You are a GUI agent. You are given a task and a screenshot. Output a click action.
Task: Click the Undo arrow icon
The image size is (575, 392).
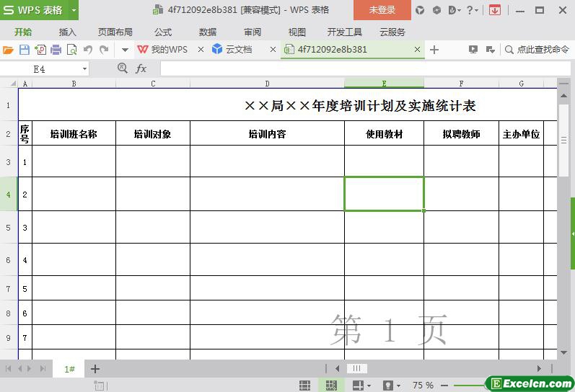pyautogui.click(x=88, y=50)
